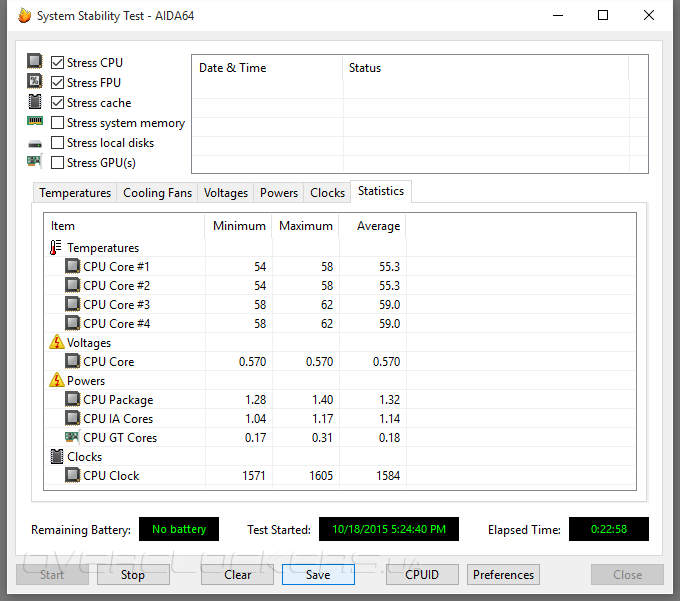The image size is (680, 601).
Task: Enable the Stress local disks checkbox
Action: coord(57,143)
